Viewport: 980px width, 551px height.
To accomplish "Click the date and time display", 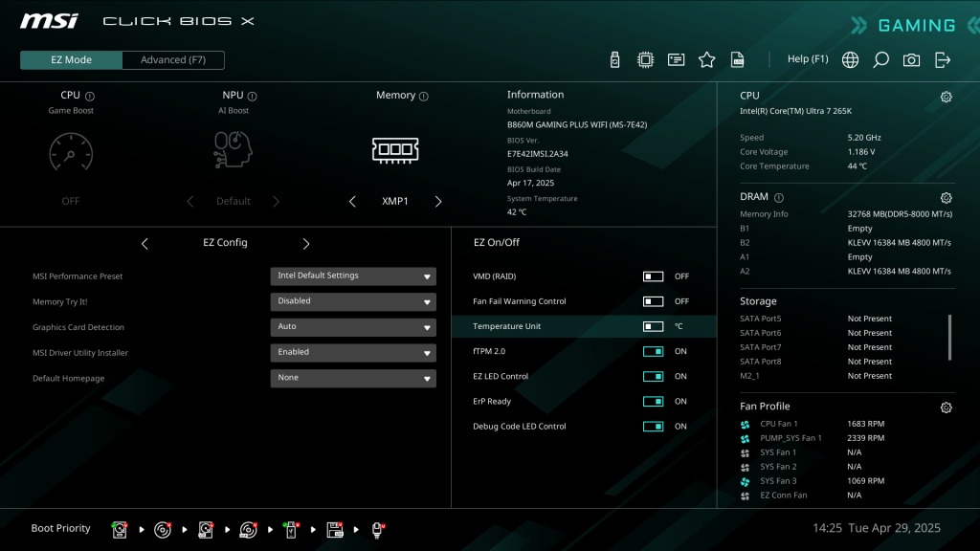I will point(877,528).
